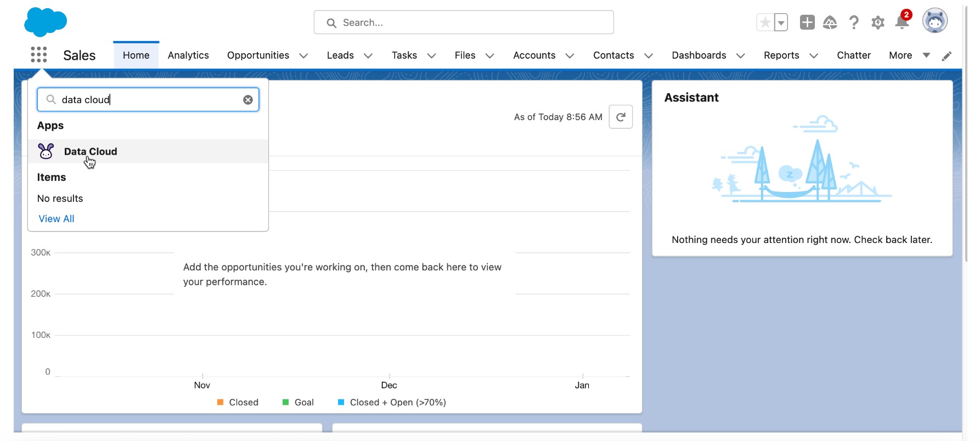Open the Reports tab
This screenshot has width=980, height=441.
[781, 55]
